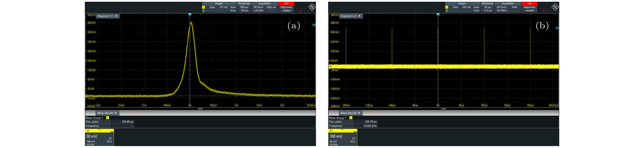This screenshot has width=644, height=148.
Task: Close the Diagram1:C1 tab in panel (a)
Action: pos(116,16)
